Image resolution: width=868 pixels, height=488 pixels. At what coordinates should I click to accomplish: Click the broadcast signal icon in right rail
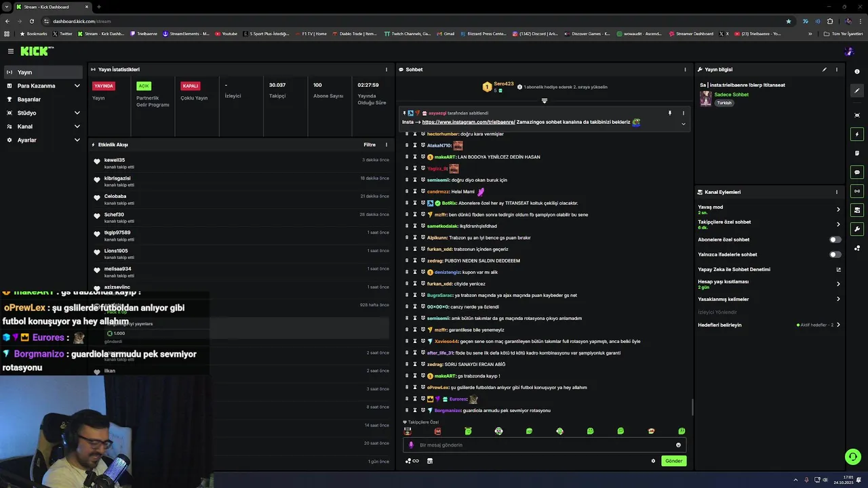tap(857, 191)
